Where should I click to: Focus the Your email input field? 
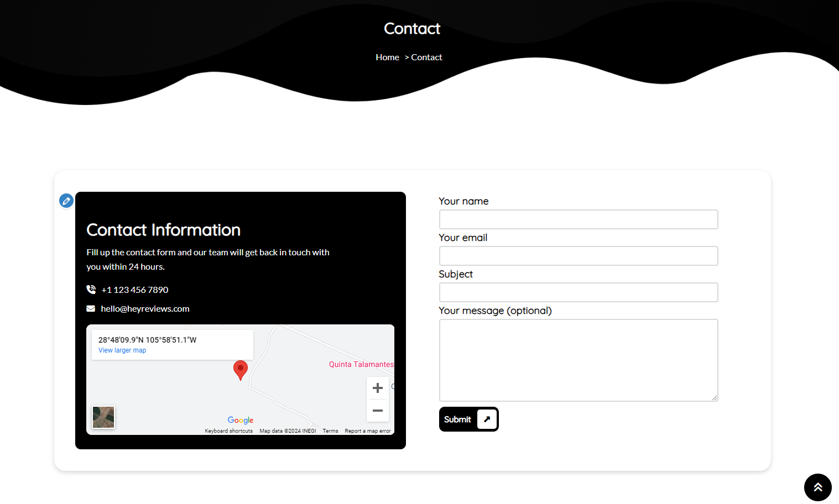(578, 256)
